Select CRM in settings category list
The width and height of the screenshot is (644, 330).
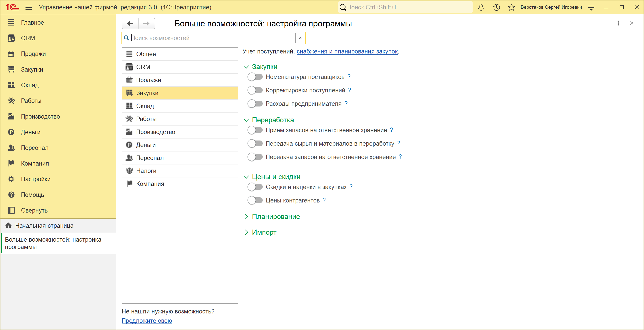point(180,67)
